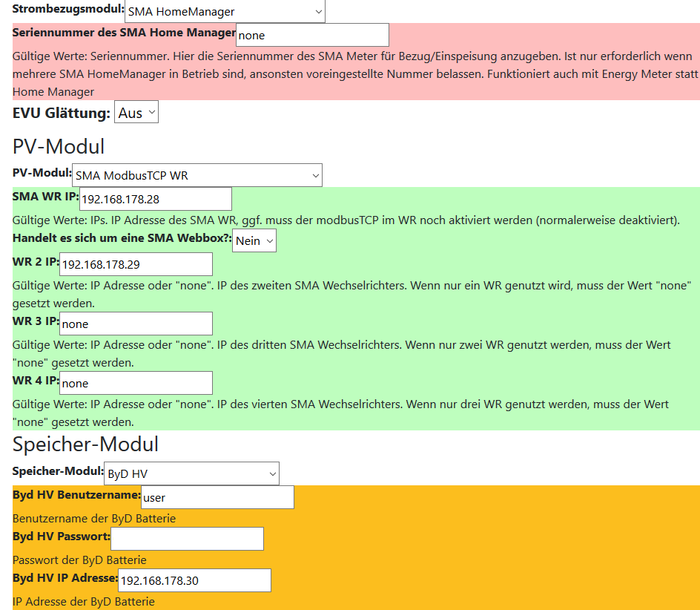
Task: Click the Seriennummer help text in red box
Action: [355, 73]
